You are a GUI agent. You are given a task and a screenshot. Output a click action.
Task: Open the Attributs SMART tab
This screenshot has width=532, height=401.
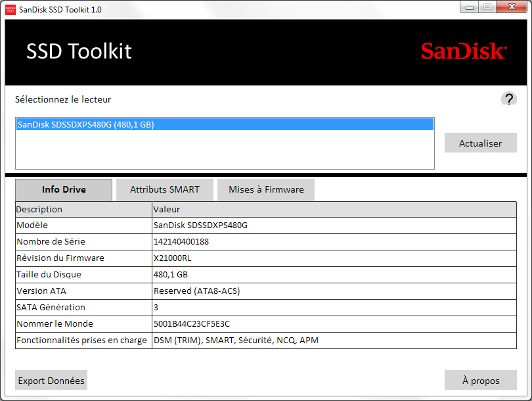pos(165,189)
